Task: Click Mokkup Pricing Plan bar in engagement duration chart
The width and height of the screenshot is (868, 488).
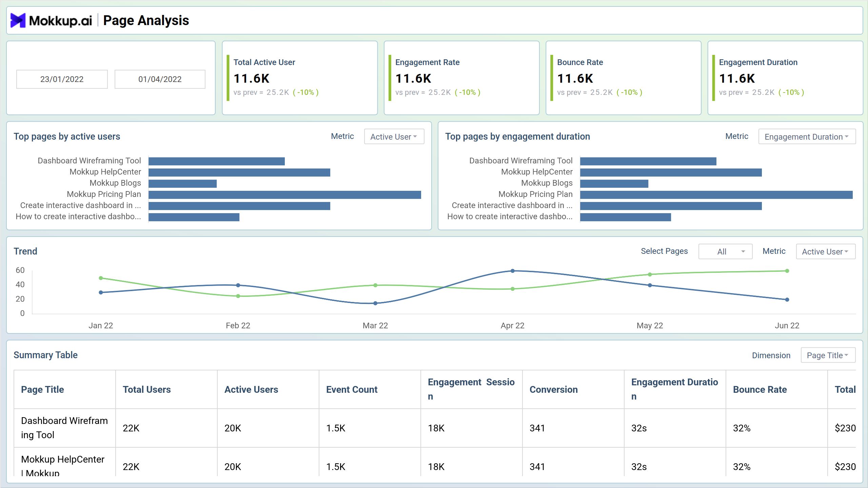Action: (x=716, y=195)
